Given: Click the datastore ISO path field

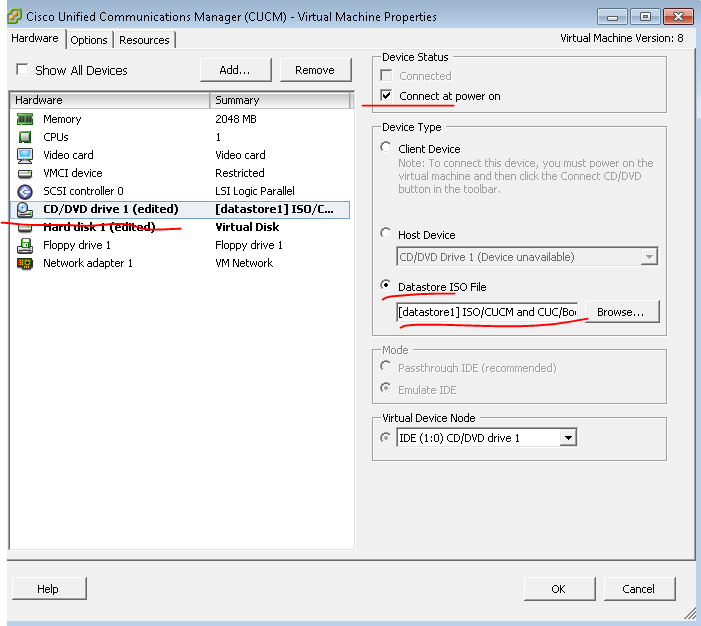Looking at the screenshot, I should 488,312.
